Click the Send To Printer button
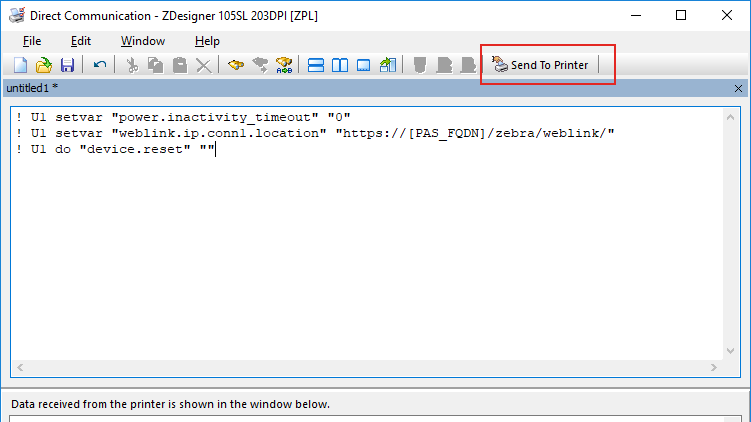Image resolution: width=751 pixels, height=422 pixels. [541, 65]
